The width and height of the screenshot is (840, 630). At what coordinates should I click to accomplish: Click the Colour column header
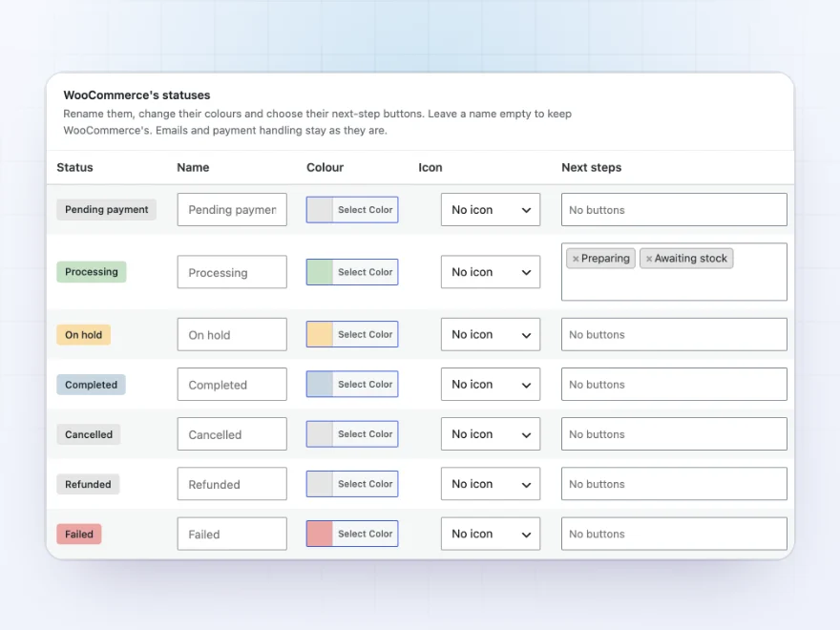point(325,167)
